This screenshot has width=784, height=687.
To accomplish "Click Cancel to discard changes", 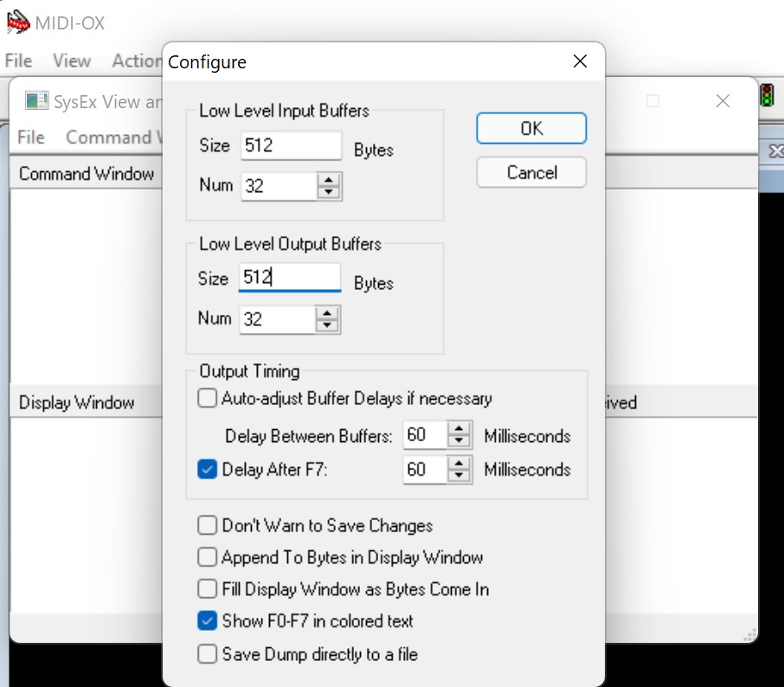I will [x=531, y=172].
